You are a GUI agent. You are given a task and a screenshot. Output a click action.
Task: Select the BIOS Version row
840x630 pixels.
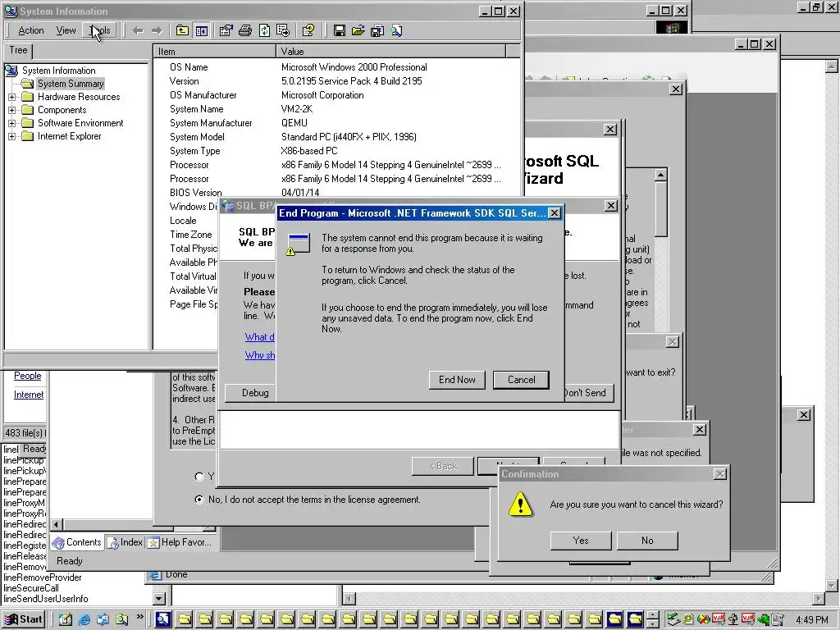point(336,192)
